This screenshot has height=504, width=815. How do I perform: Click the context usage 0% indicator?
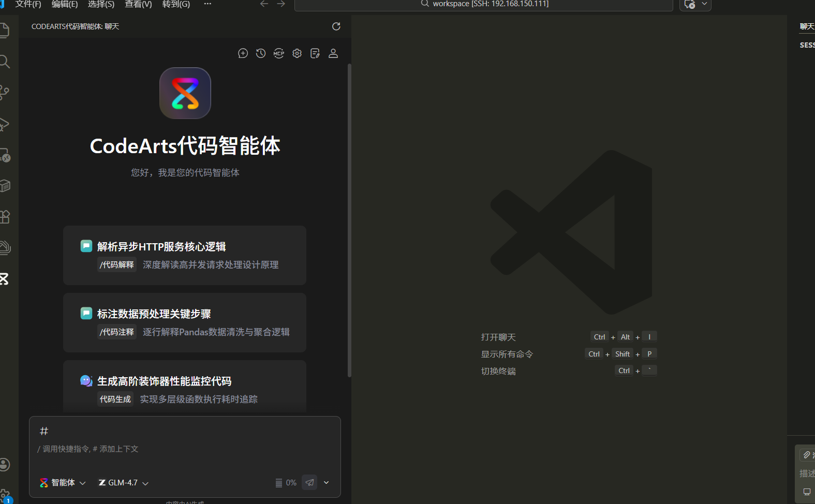tap(286, 483)
